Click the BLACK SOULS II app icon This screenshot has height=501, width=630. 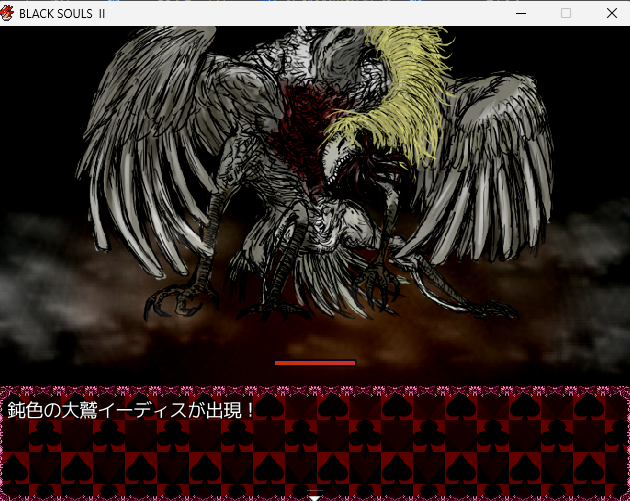pos(6,13)
